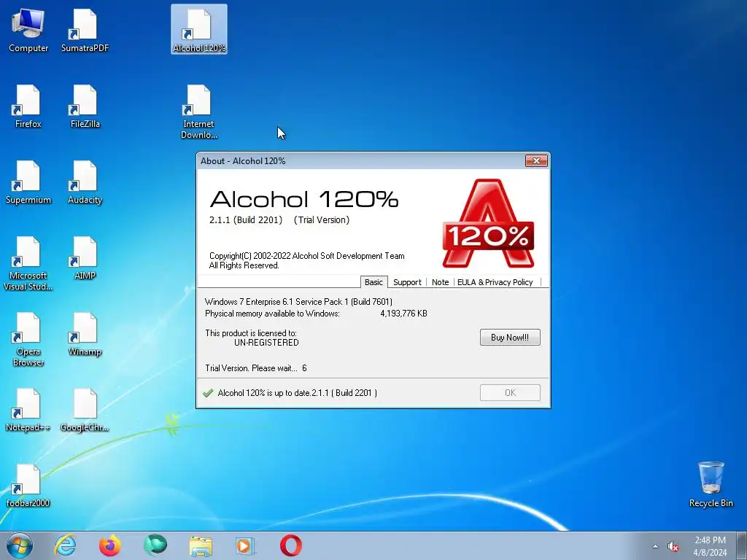This screenshot has height=560, width=747.
Task: Open the Computer desktop icon
Action: 28,31
